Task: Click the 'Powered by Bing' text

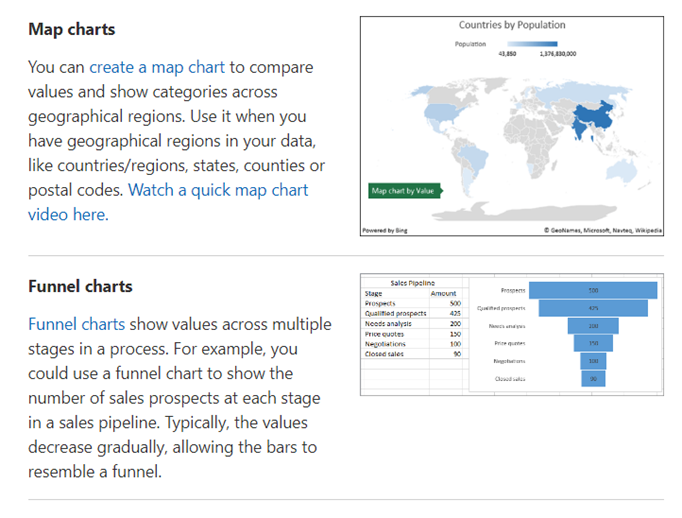Action: 384,230
